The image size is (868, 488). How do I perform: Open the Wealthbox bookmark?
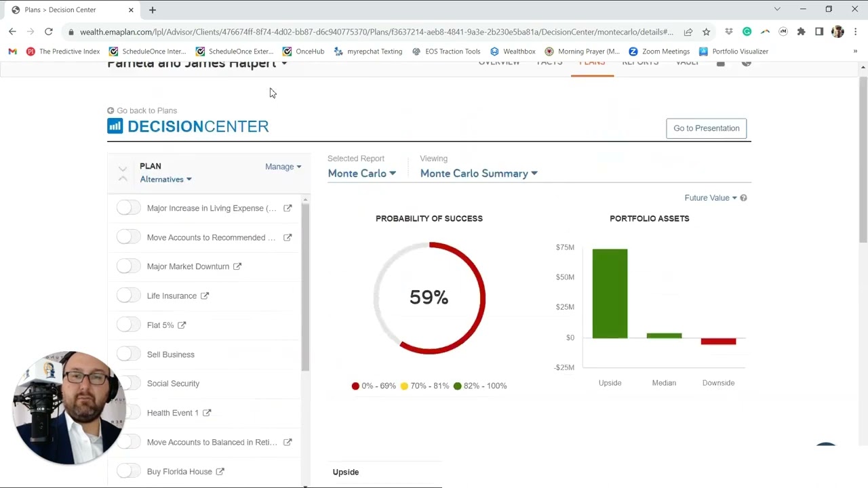(513, 52)
